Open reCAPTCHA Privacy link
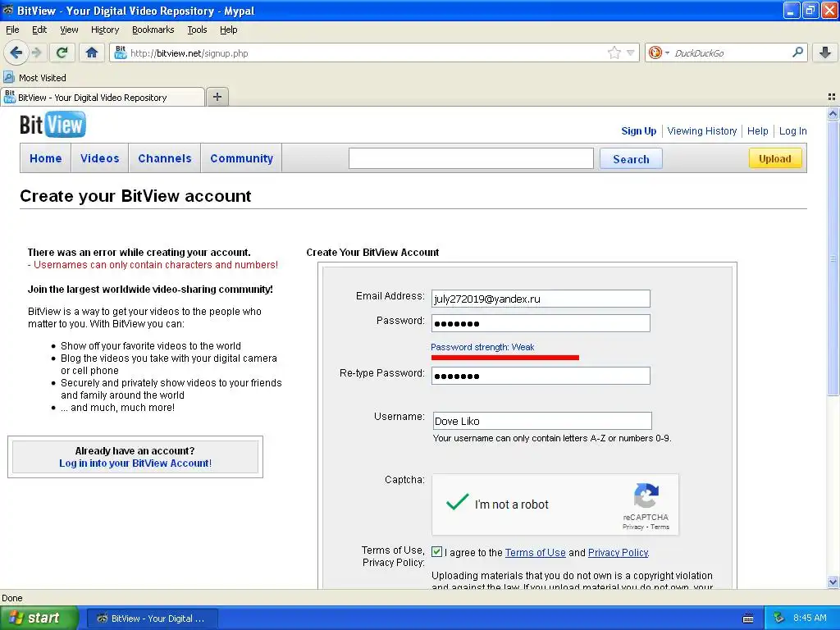 [x=632, y=527]
